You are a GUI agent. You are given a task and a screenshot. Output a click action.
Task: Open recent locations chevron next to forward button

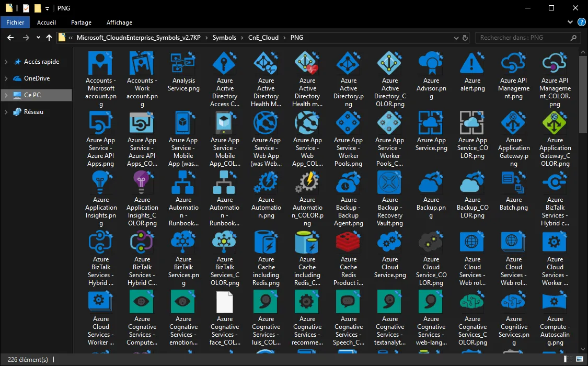coord(37,37)
